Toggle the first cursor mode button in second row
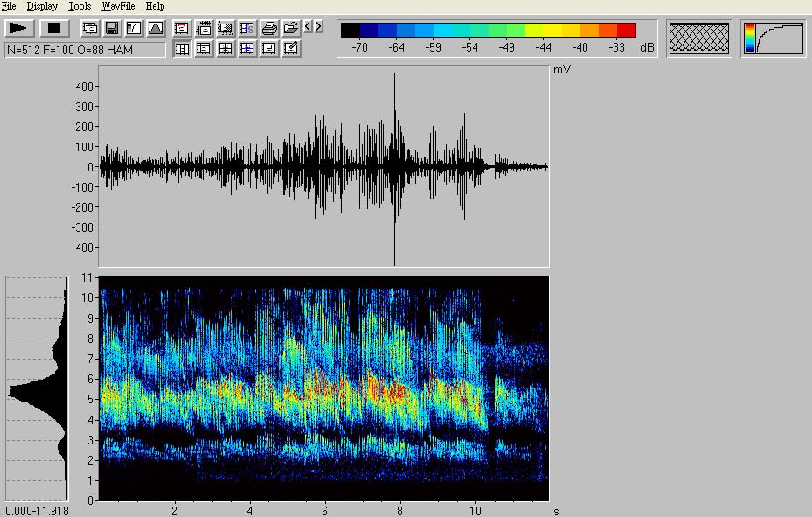Image resolution: width=812 pixels, height=517 pixels. pos(182,49)
